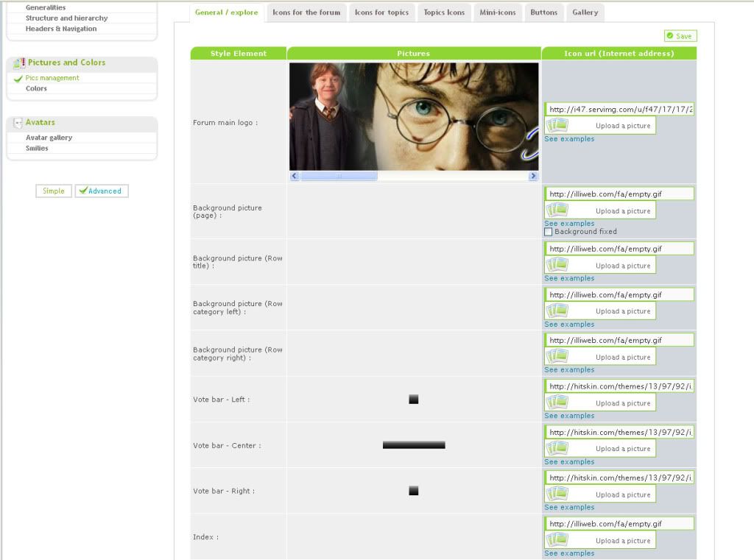Click the green checkmark beside Pics management
754x560 pixels.
pos(18,78)
